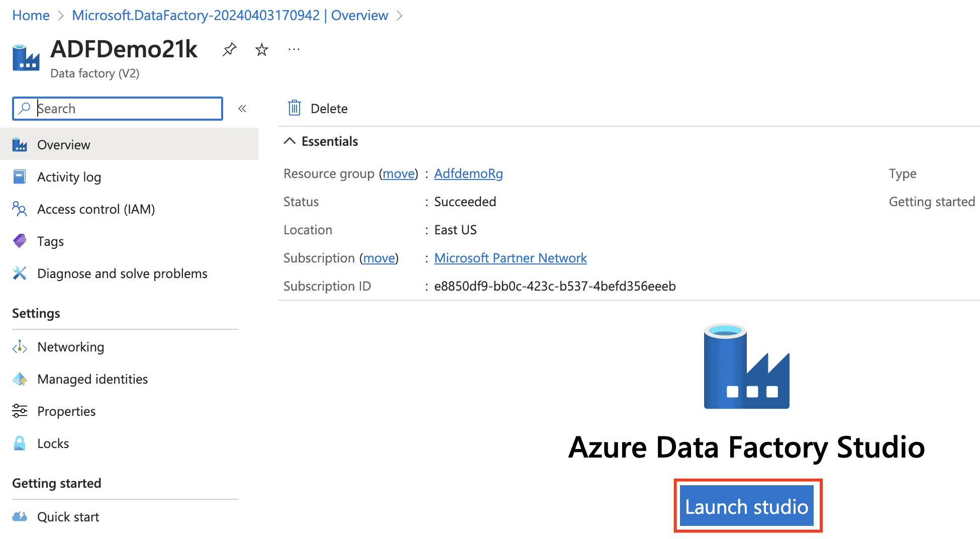
Task: Open the Microsoft Partner Network subscription link
Action: [510, 258]
